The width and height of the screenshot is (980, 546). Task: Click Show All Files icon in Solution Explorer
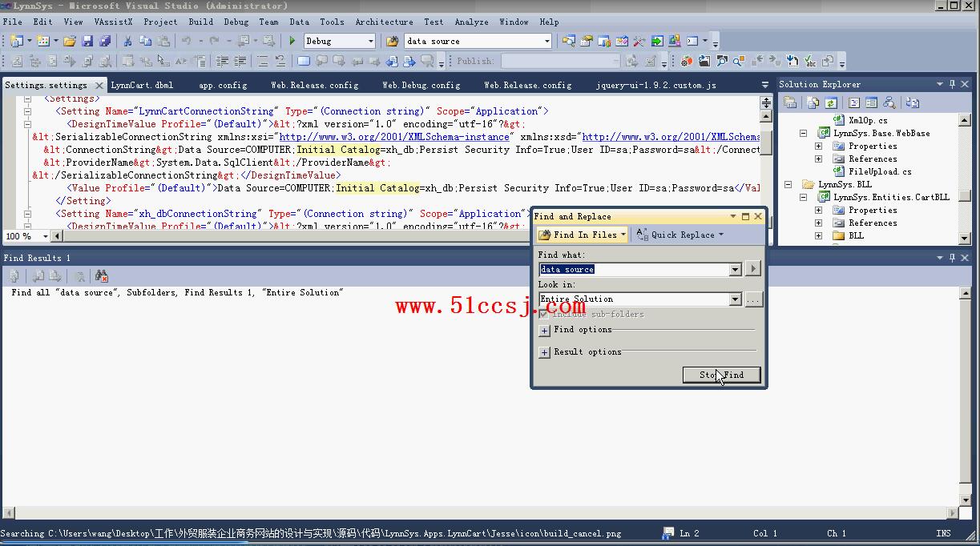(x=813, y=102)
